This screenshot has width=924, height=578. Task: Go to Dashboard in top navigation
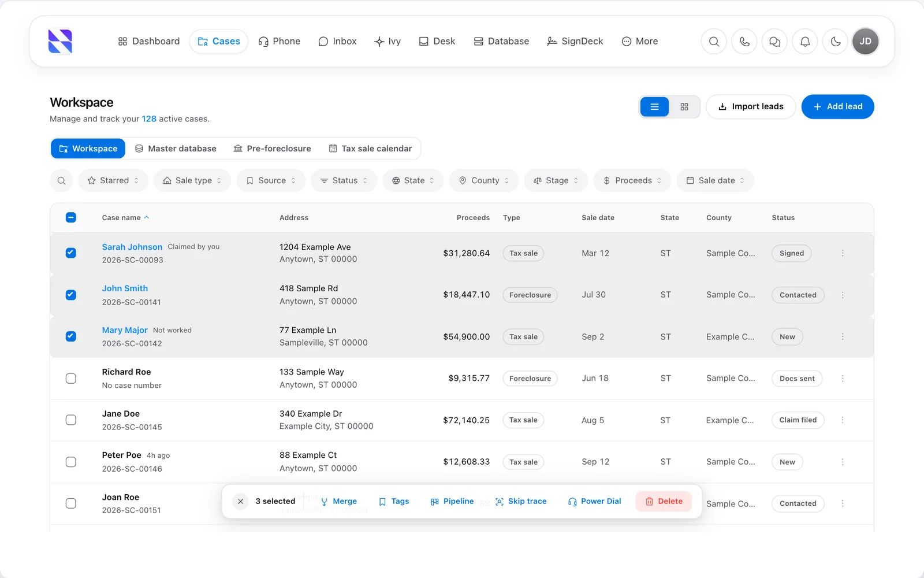[x=149, y=42]
